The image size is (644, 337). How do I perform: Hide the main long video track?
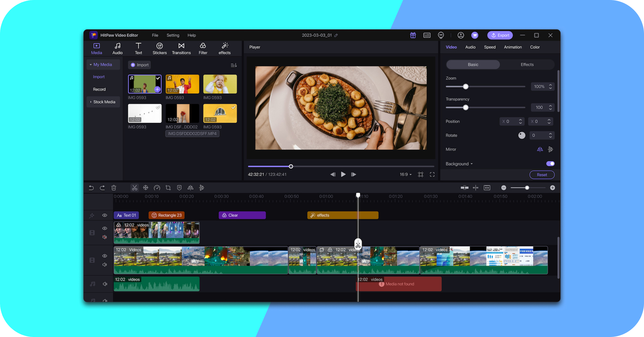click(105, 256)
